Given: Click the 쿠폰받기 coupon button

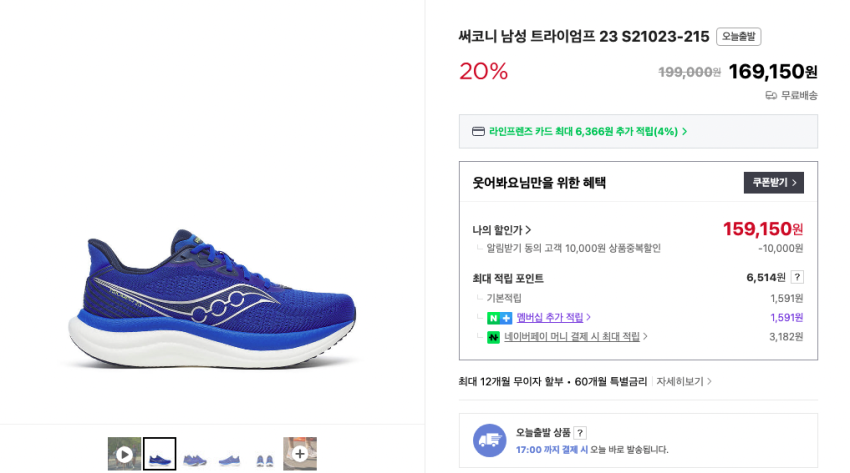Looking at the screenshot, I should pos(773,183).
